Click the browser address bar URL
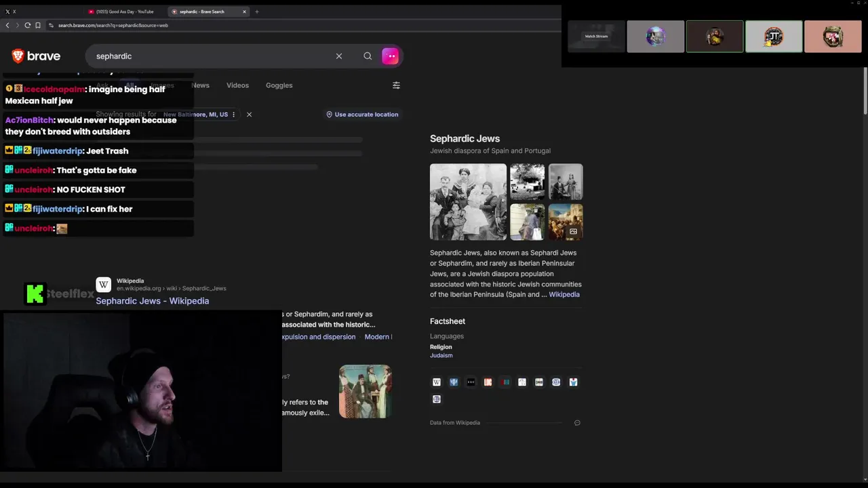868x488 pixels. [x=113, y=25]
